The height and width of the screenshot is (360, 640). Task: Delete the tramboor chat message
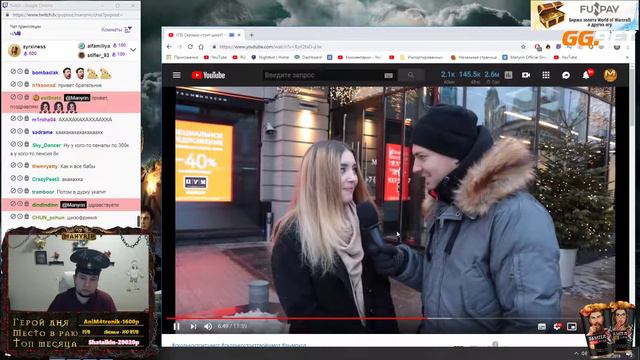tap(27, 191)
